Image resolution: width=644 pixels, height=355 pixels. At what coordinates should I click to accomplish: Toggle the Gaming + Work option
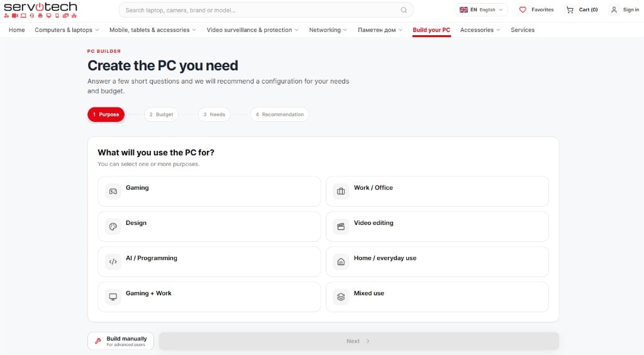(209, 297)
